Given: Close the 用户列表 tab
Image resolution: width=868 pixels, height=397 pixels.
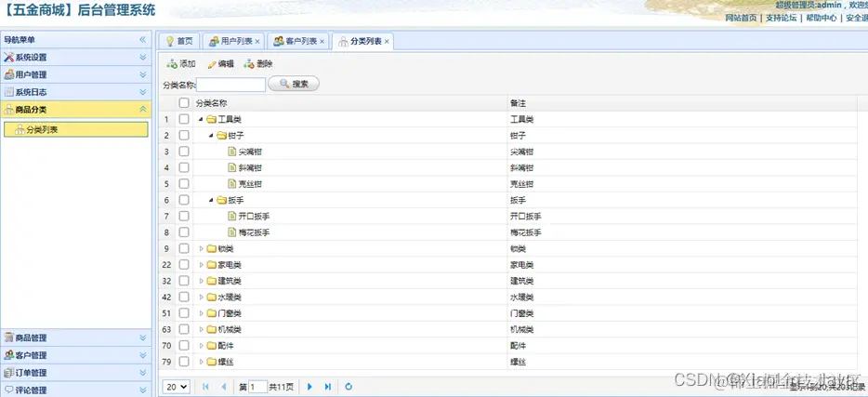Looking at the screenshot, I should coord(257,42).
